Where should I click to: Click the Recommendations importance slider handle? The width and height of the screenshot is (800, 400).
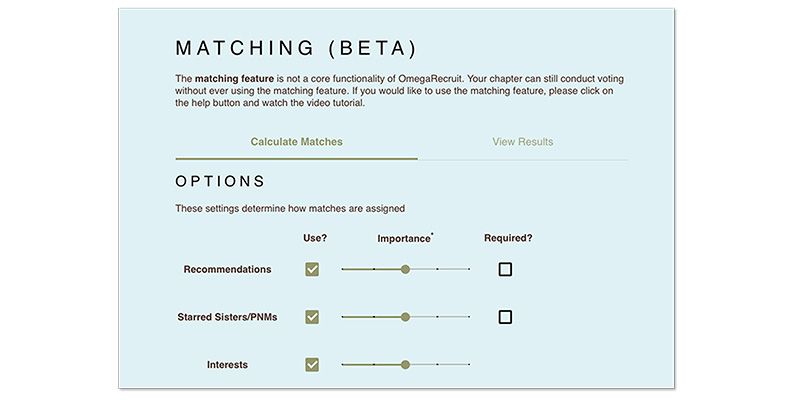tap(405, 269)
